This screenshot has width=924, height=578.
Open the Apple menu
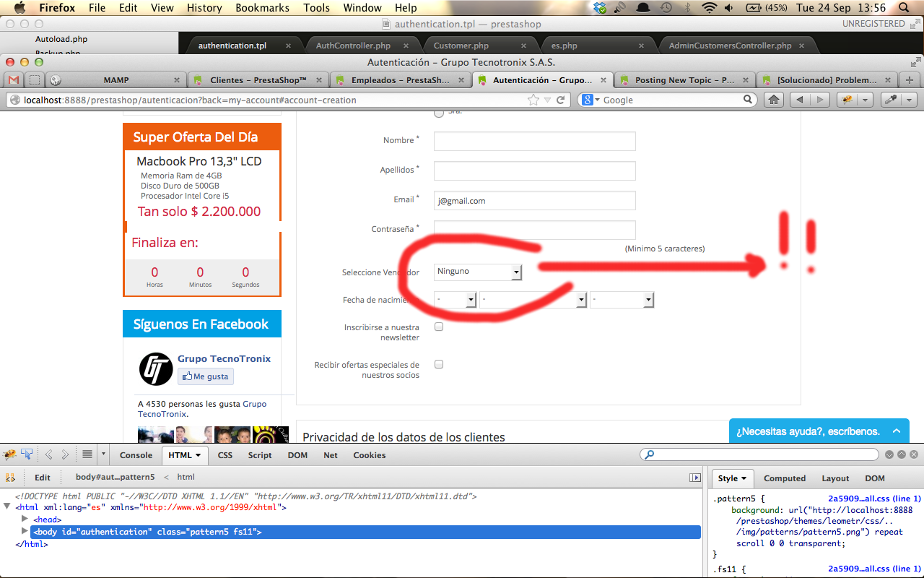[19, 8]
